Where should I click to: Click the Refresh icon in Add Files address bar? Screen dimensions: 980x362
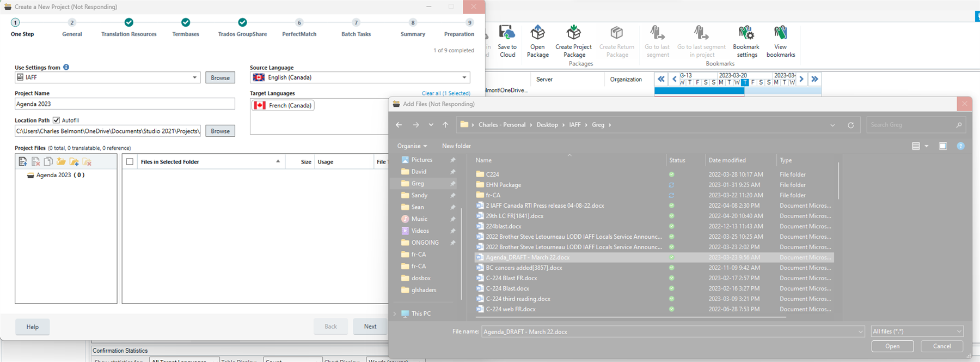click(x=851, y=125)
